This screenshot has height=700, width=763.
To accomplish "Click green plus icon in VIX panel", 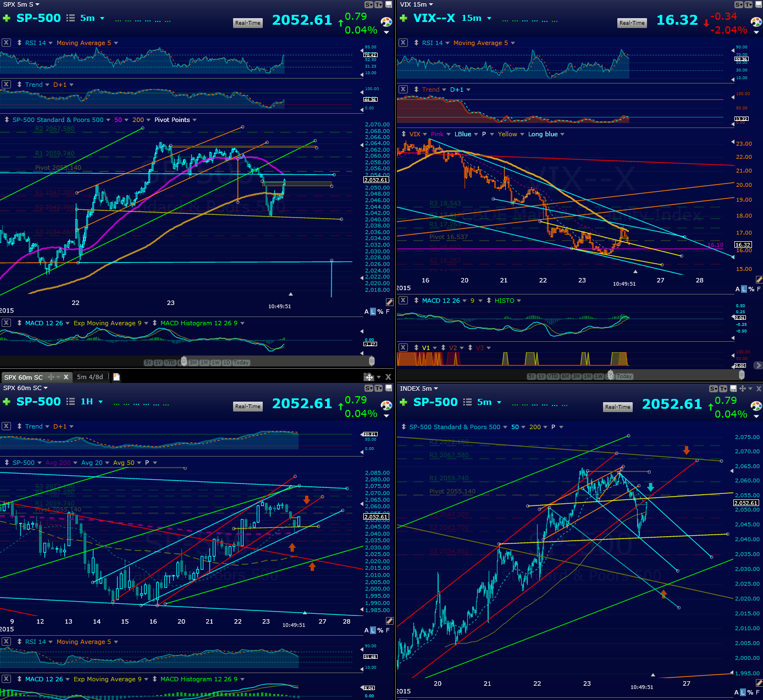I will click(403, 18).
